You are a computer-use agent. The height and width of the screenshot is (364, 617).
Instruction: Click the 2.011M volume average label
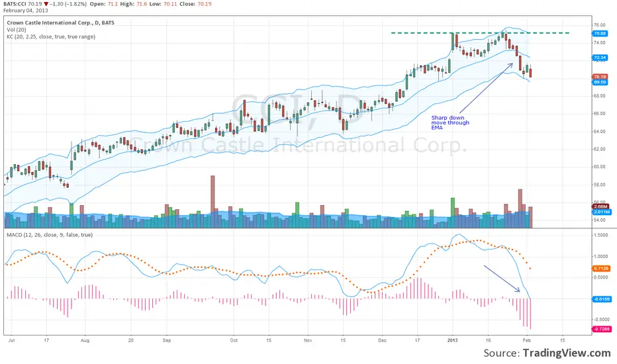click(602, 212)
